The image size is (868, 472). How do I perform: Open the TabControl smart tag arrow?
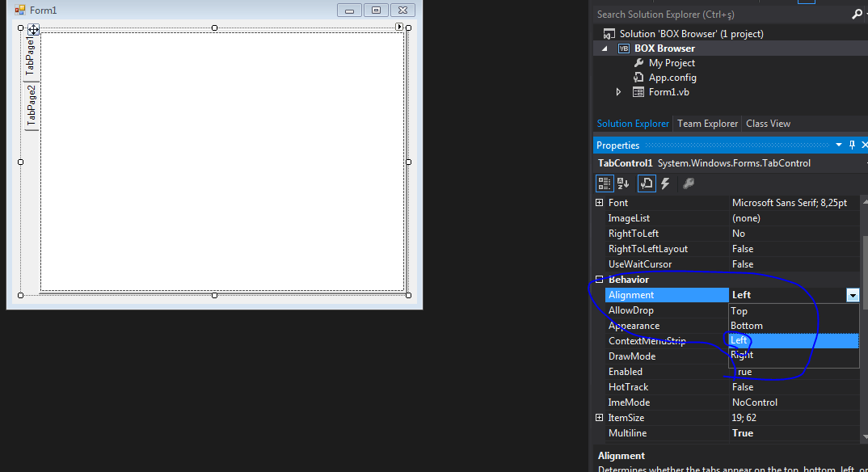click(x=399, y=27)
